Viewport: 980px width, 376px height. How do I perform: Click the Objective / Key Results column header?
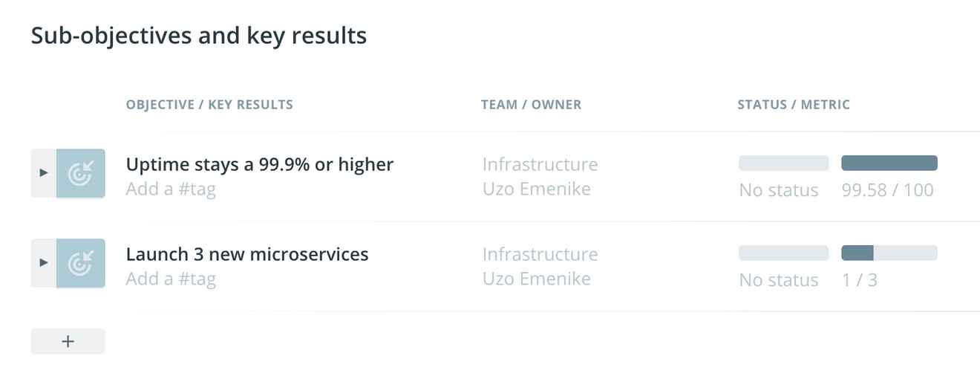pyautogui.click(x=209, y=105)
